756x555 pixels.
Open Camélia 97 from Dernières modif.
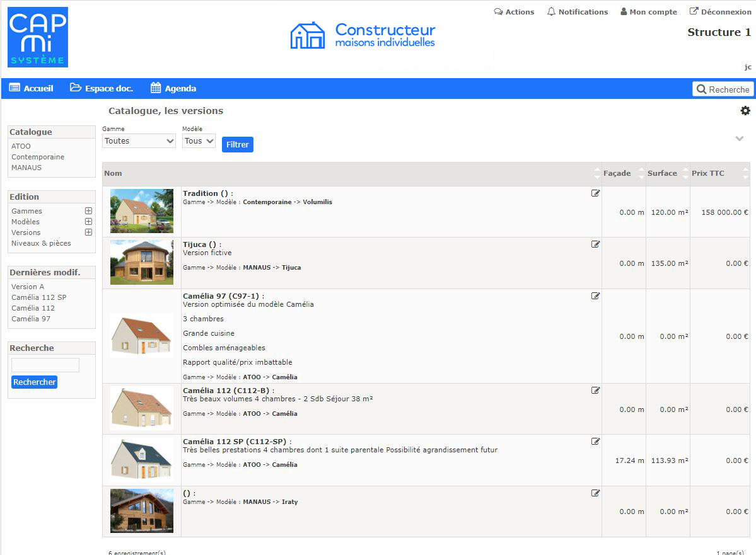tap(31, 319)
